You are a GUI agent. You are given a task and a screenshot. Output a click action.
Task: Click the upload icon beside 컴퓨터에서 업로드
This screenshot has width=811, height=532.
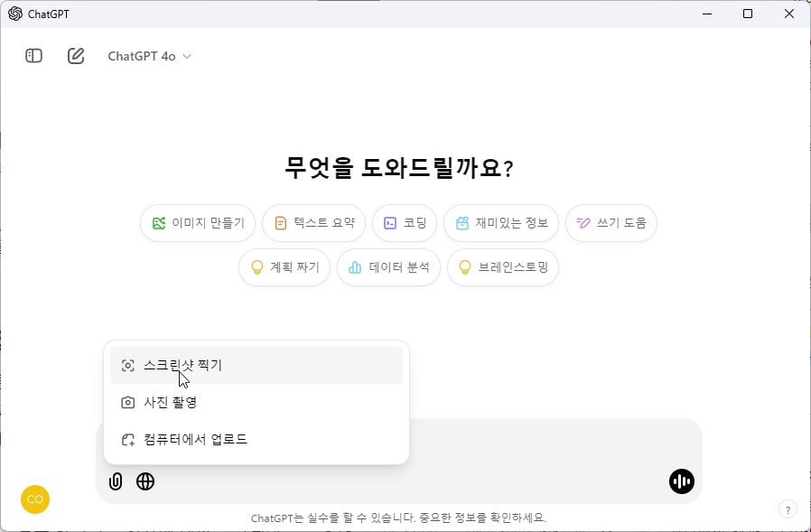tap(127, 439)
